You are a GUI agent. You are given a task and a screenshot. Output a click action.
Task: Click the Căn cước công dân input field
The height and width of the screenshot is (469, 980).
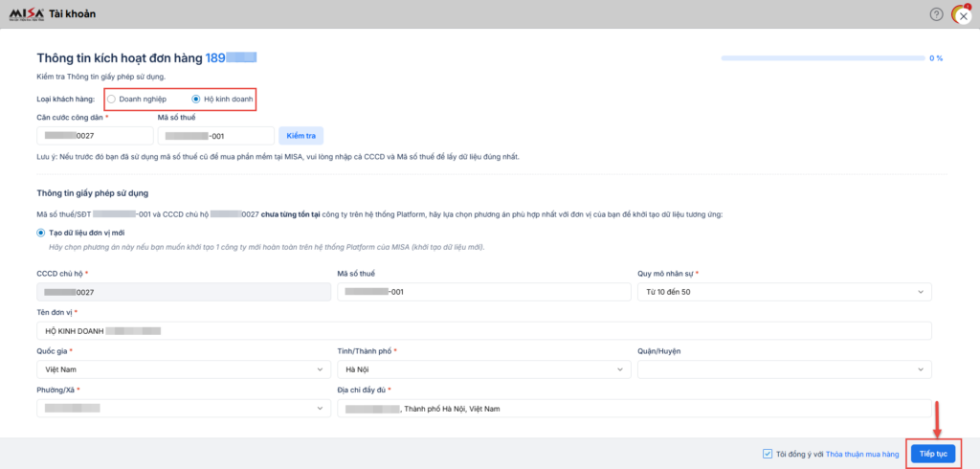(95, 136)
